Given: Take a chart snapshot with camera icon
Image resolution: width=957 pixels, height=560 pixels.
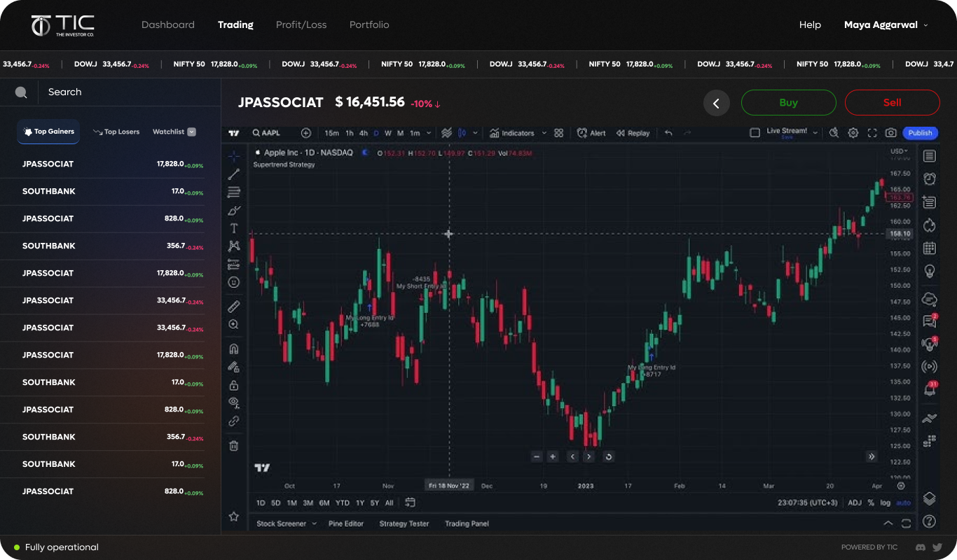Looking at the screenshot, I should tap(890, 133).
